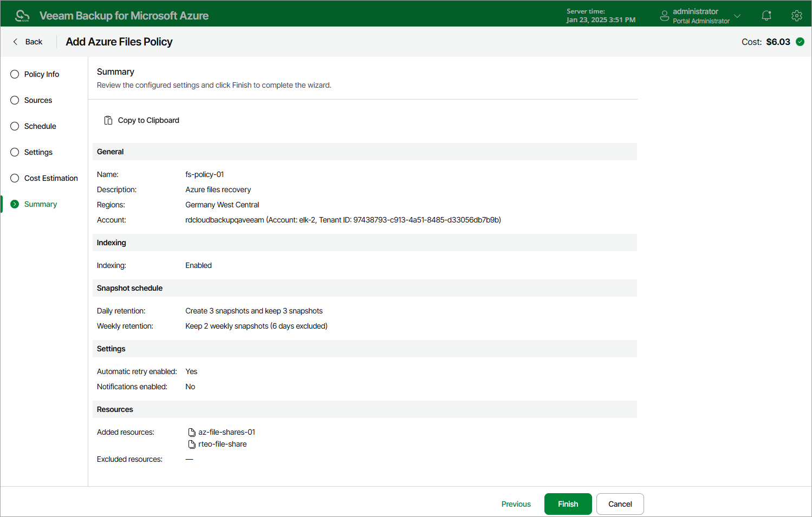This screenshot has width=812, height=517.
Task: Click the az-file-shares-01 resource name
Action: (x=227, y=432)
